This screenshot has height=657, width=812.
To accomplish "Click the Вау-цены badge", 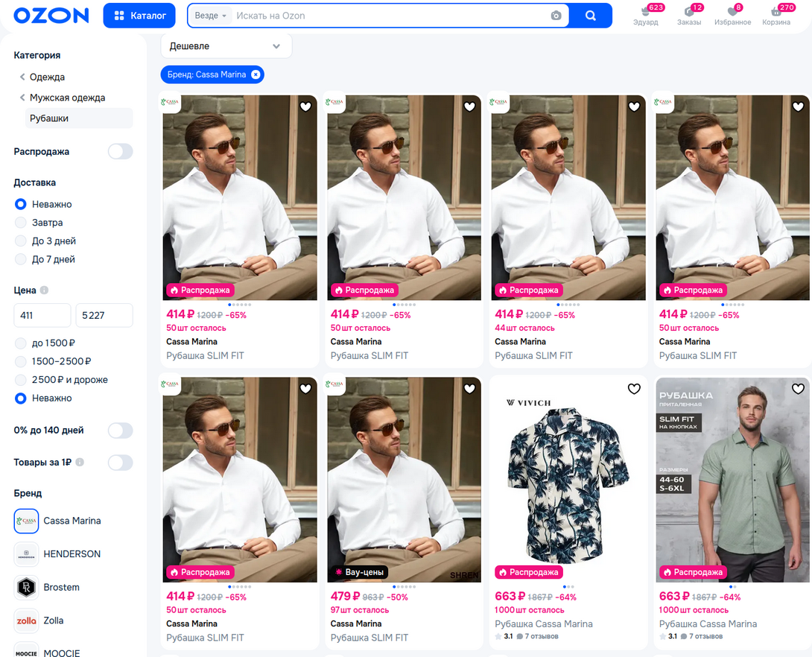I will click(360, 572).
